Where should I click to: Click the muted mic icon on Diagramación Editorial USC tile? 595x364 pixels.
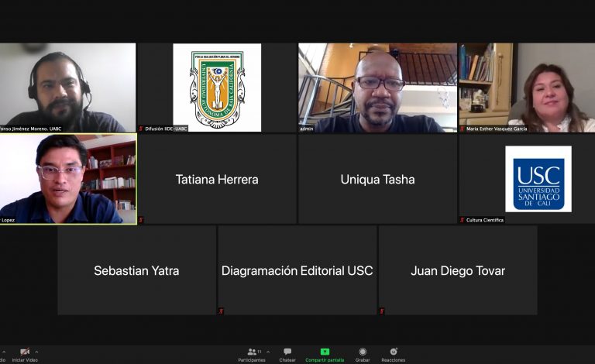[221, 311]
